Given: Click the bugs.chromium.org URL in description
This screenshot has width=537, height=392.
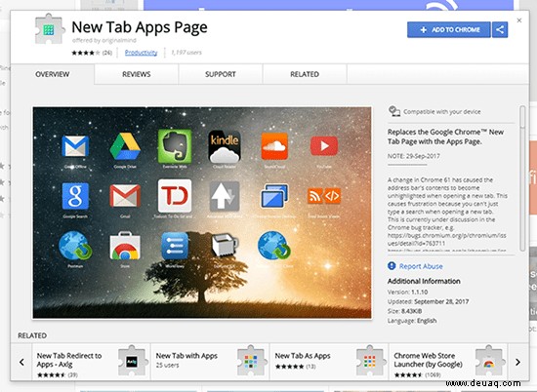Looking at the screenshot, I should 447,240.
